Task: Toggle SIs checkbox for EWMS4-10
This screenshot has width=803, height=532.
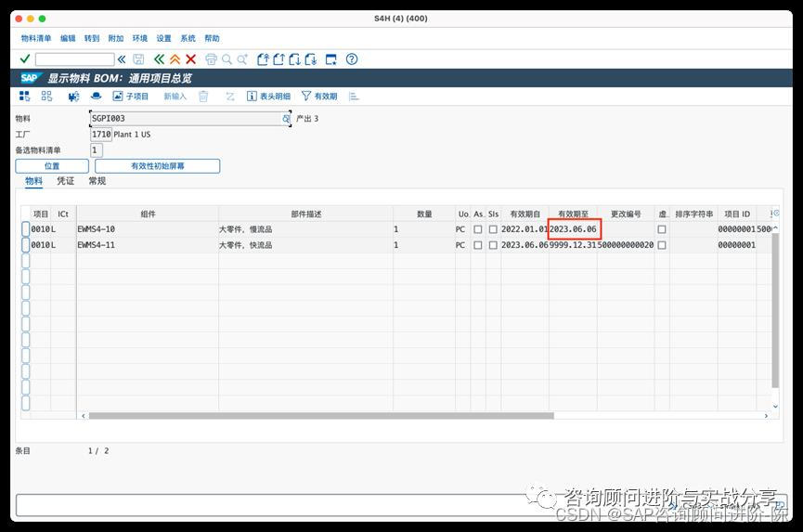Action: pyautogui.click(x=493, y=229)
